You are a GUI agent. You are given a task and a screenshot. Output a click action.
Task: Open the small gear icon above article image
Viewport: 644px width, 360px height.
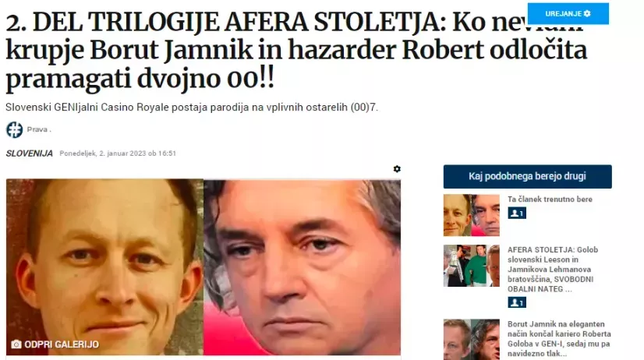point(397,169)
